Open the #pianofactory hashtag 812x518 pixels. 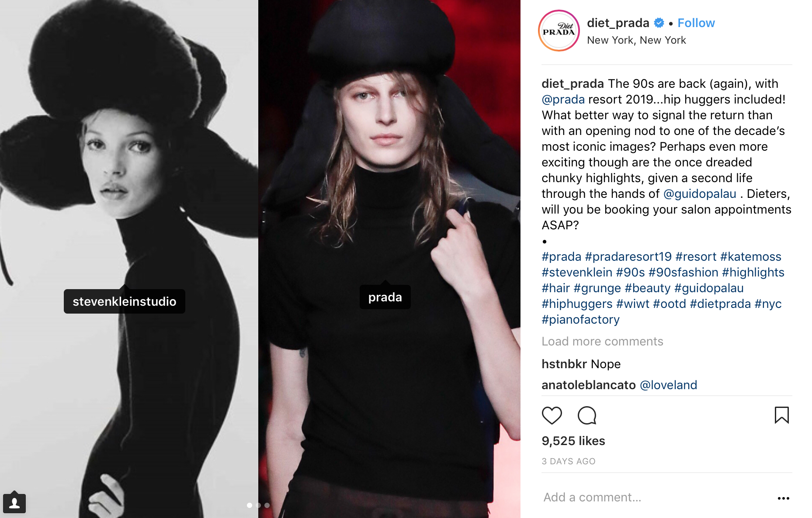(x=580, y=320)
